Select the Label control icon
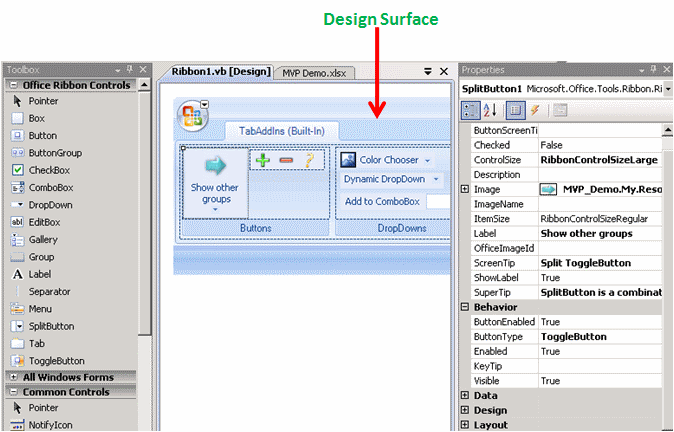 click(x=17, y=274)
